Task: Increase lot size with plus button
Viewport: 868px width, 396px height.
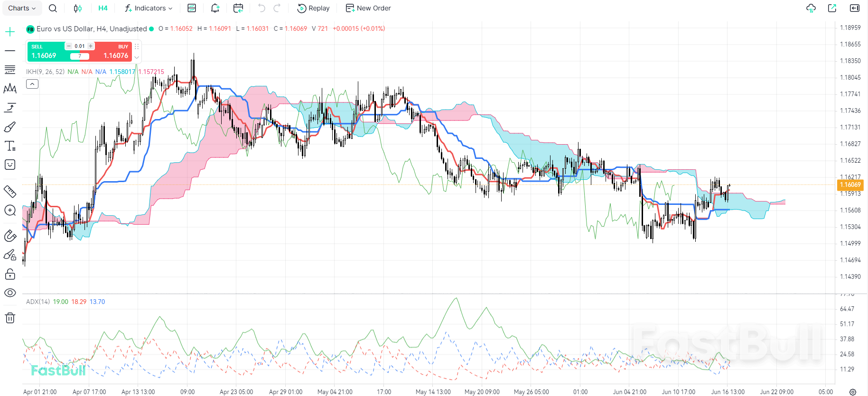Action: coord(91,46)
